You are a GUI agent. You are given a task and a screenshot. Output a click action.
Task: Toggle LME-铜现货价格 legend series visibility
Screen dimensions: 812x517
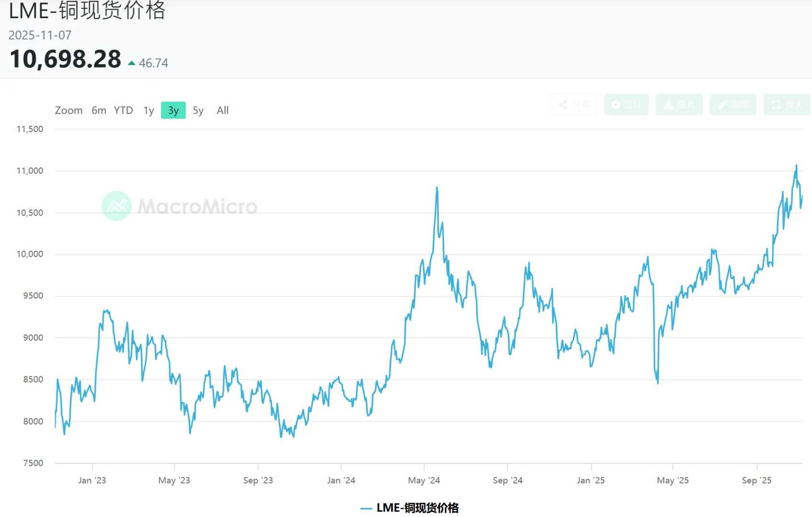417,508
